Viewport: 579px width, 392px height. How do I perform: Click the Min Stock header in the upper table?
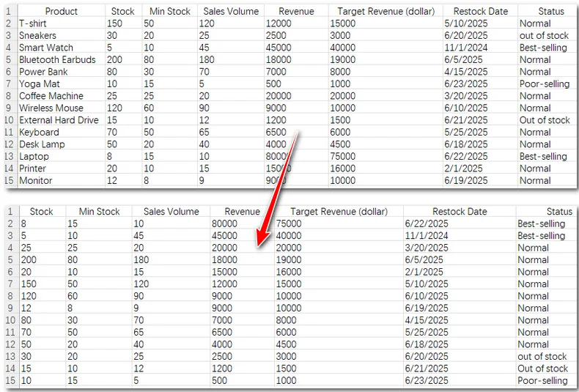click(x=170, y=11)
